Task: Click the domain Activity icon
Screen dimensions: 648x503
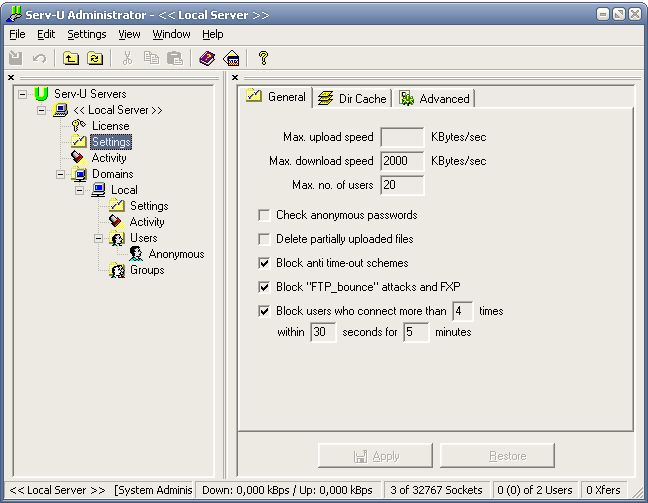Action: 117,222
